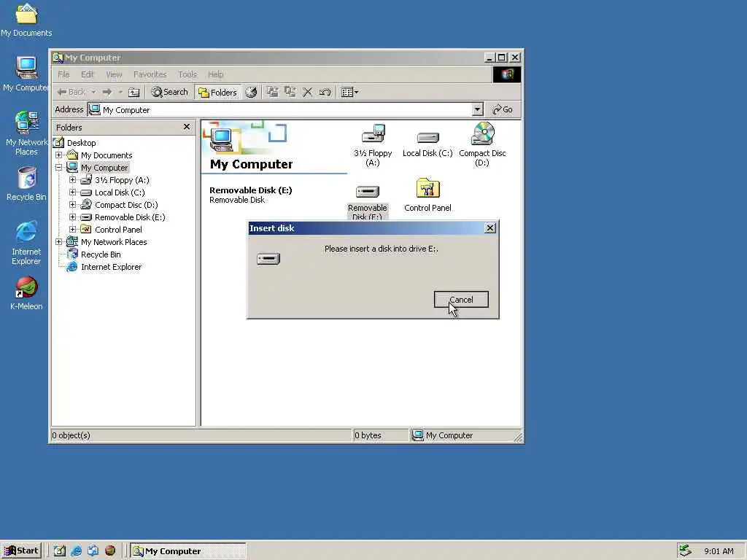747x560 pixels.
Task: Click the Back toolbar button
Action: tap(71, 92)
